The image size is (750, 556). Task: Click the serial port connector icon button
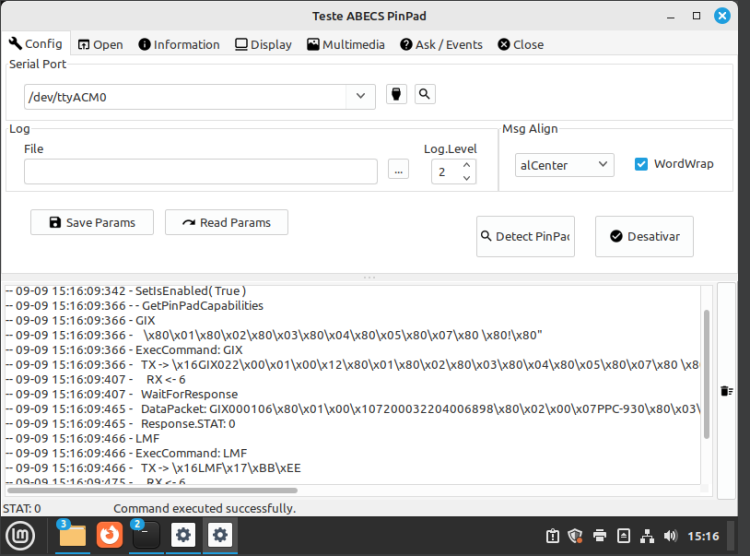[397, 94]
